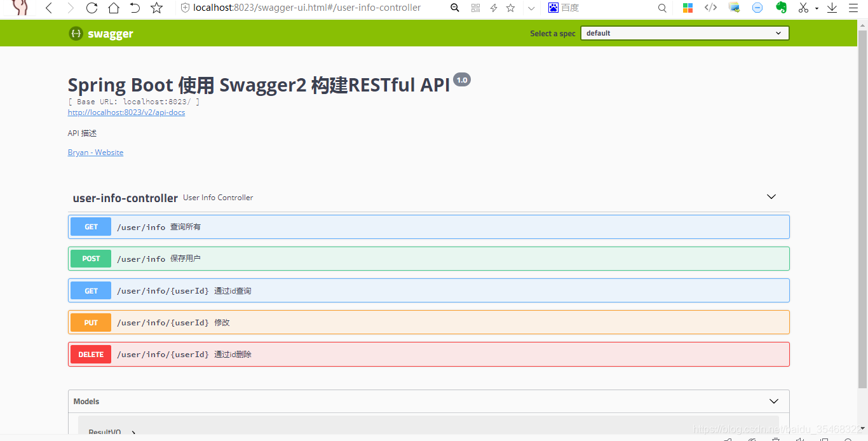Open the Select a spec dropdown
The image size is (868, 441).
pyautogui.click(x=684, y=32)
